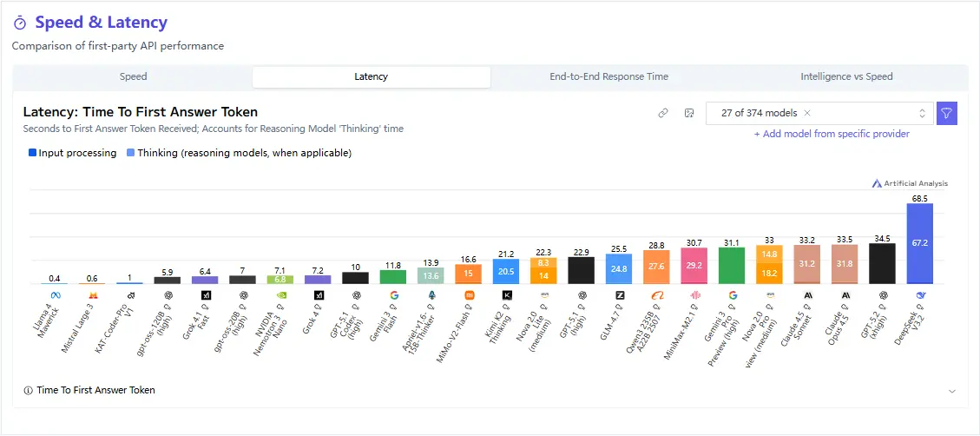Screen dimensions: 980x436
Task: Click the MiniMax-M2.1 pink bar showing 29.2
Action: tap(694, 265)
